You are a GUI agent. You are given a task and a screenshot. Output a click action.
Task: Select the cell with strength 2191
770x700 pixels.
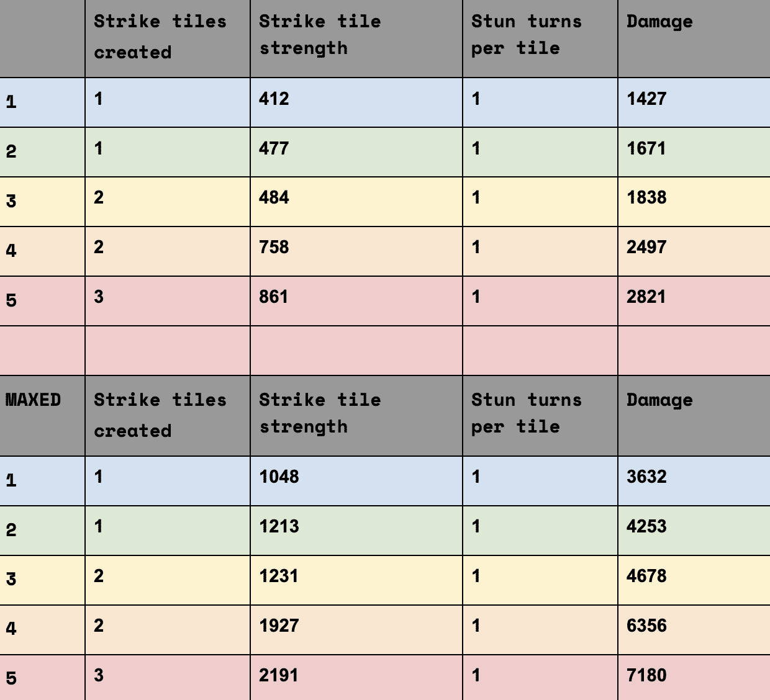[356, 678]
